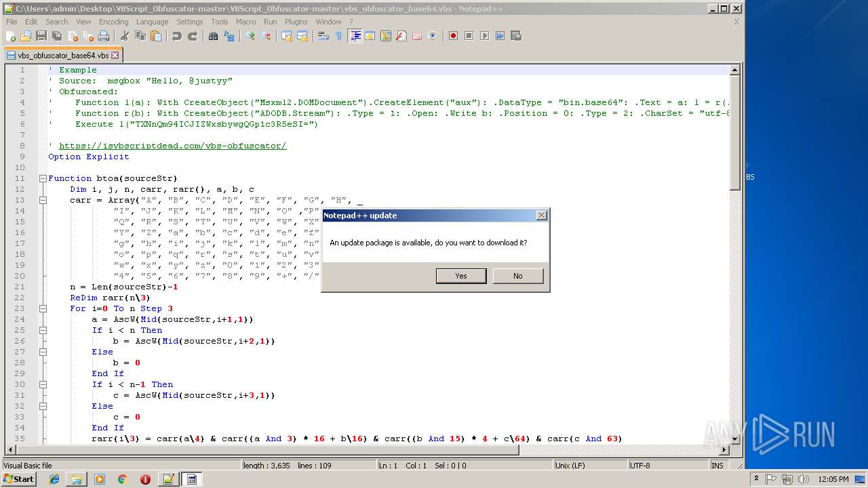Close the Notepad++ update dialog
Screen dimensions: 868x488
(x=541, y=216)
